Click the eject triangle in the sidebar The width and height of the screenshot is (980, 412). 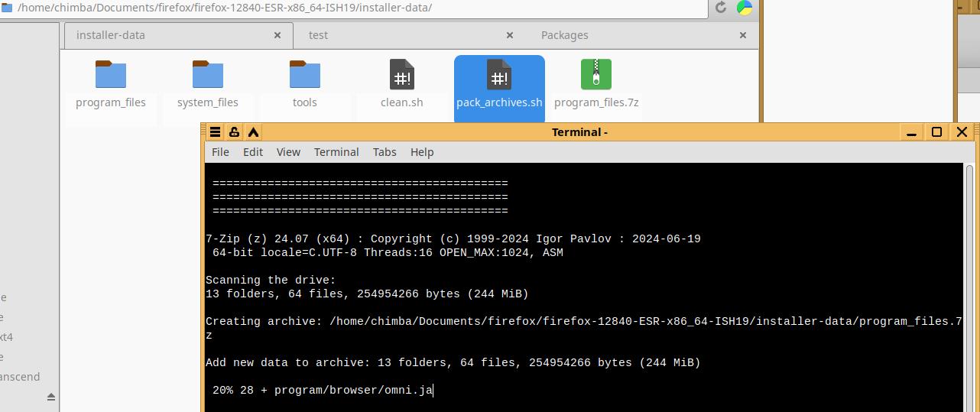coord(51,397)
